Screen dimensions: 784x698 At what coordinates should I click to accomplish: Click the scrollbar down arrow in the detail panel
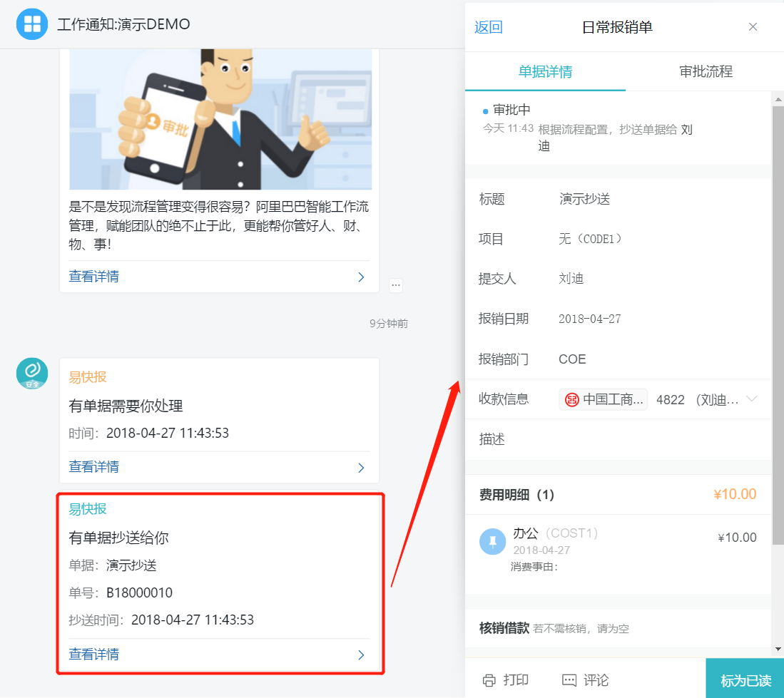pyautogui.click(x=778, y=650)
